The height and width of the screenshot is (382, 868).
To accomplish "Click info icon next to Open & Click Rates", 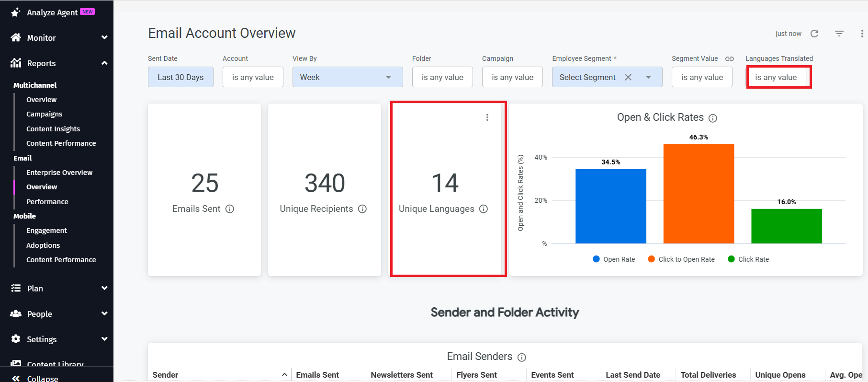I will point(713,118).
